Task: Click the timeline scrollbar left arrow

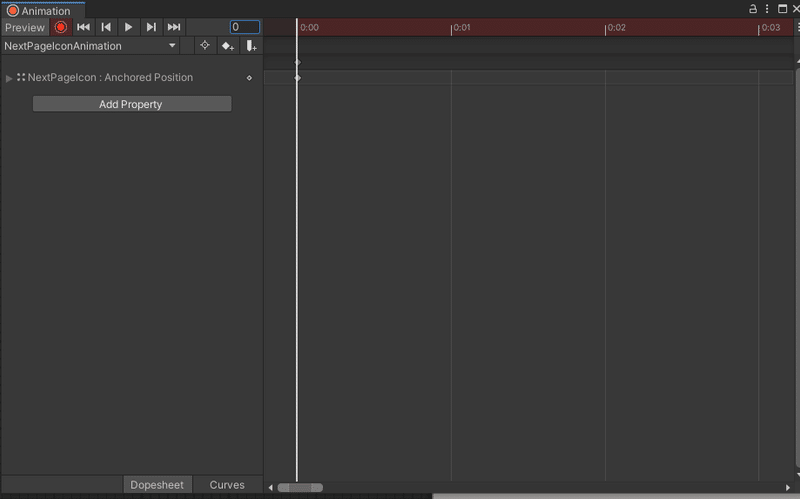Action: tap(270, 487)
